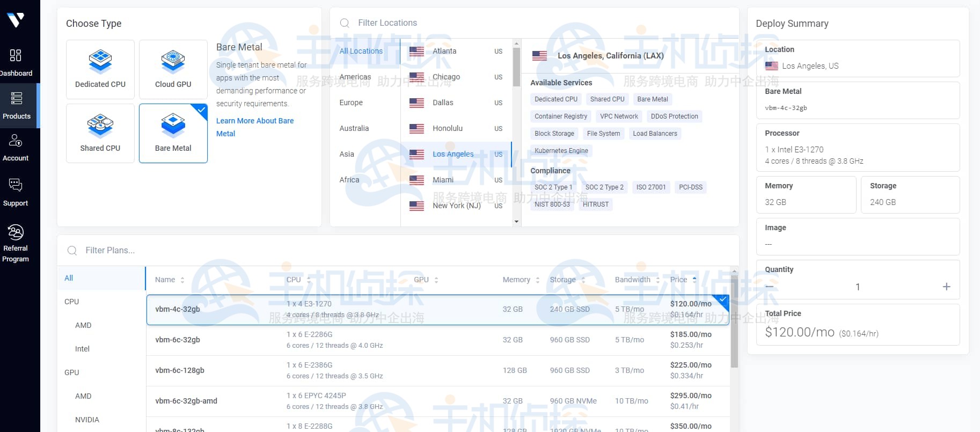Switch to the Europe region tab
The width and height of the screenshot is (980, 432).
[351, 102]
